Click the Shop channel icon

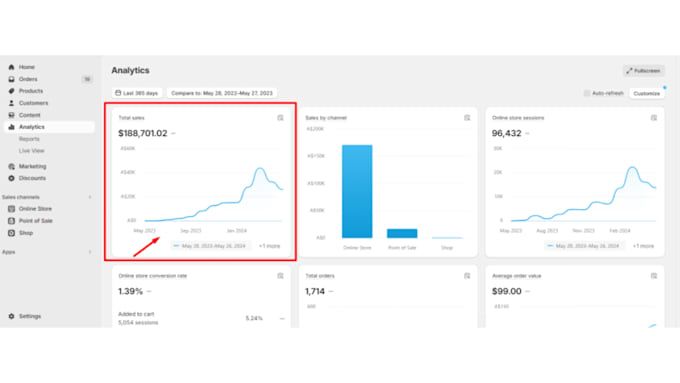point(11,233)
